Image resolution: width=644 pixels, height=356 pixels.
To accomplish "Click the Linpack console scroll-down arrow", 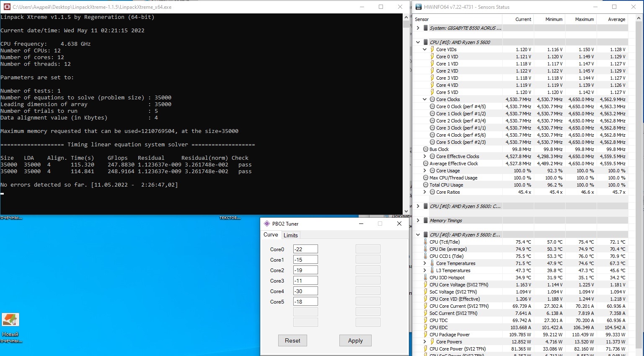I will click(406, 211).
